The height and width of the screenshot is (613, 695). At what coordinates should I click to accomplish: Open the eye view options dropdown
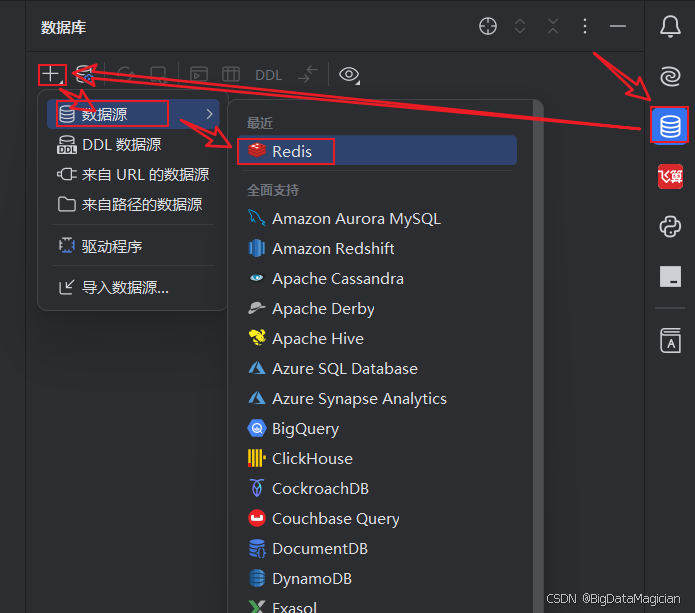click(x=349, y=74)
